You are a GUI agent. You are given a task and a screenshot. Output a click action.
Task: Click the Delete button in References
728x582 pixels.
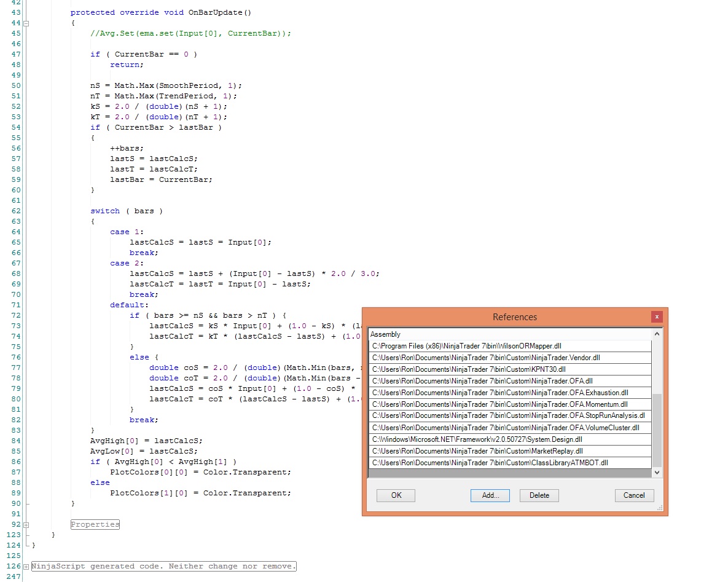[x=539, y=495]
